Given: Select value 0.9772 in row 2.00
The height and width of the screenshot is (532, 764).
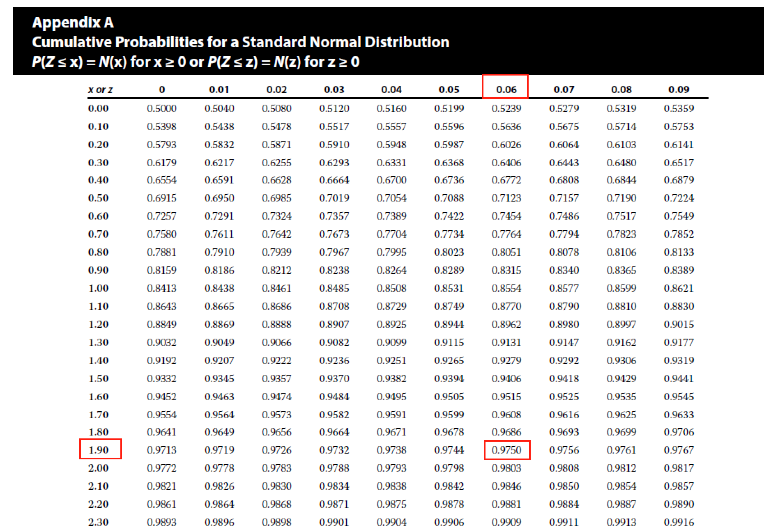Looking at the screenshot, I should click(x=162, y=468).
